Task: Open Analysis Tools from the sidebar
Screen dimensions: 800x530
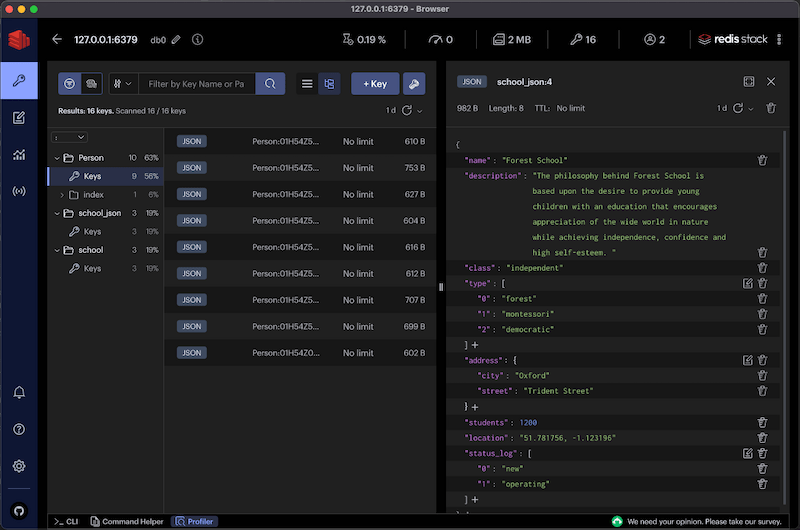Action: tap(18, 154)
